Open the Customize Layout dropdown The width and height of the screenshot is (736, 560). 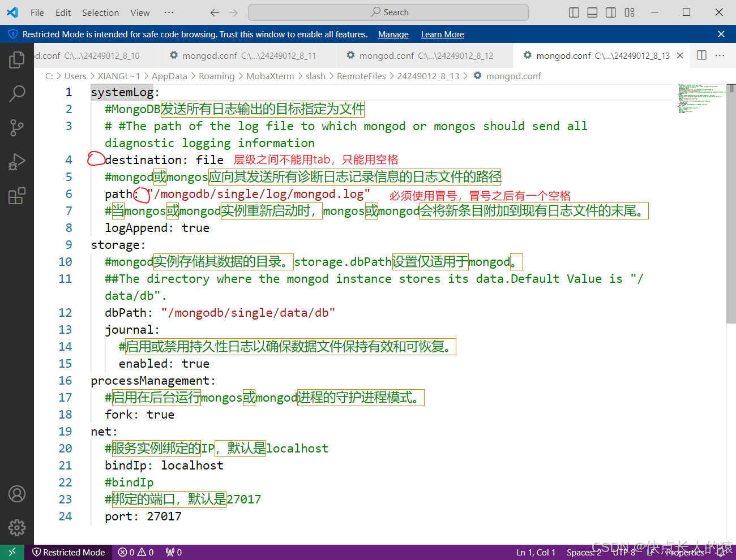[630, 12]
